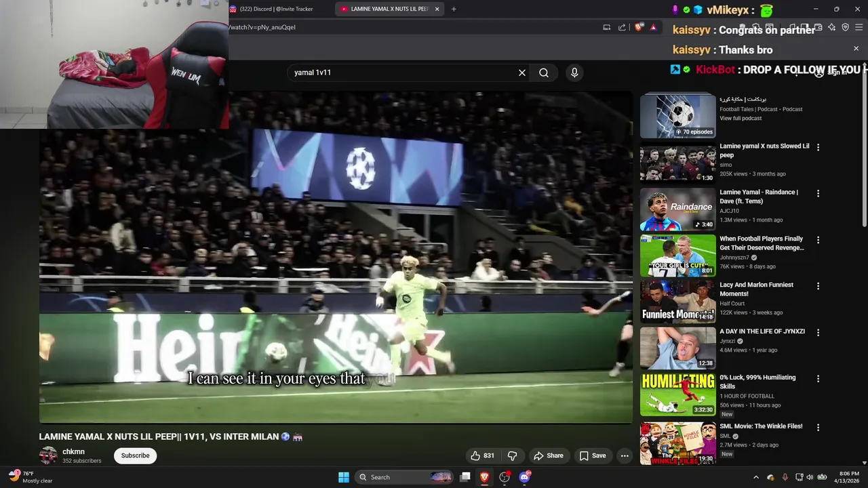Image resolution: width=868 pixels, height=488 pixels.
Task: Open a new browser tab
Action: pyautogui.click(x=454, y=9)
